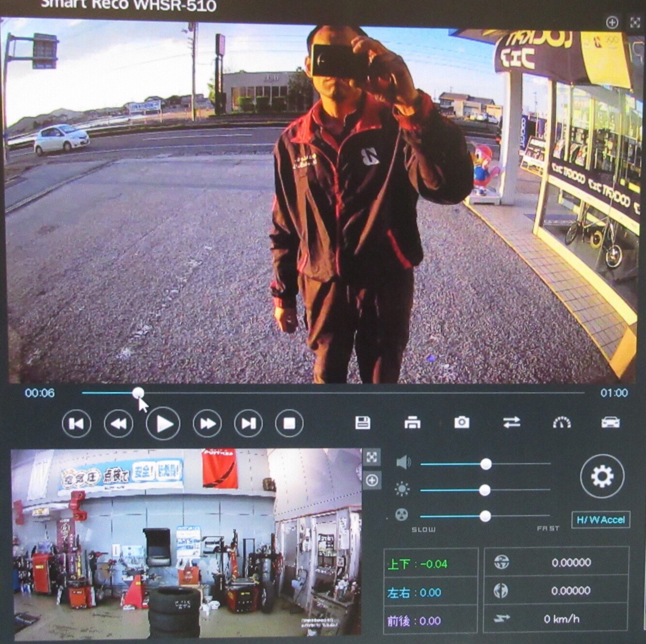Click the brightness slider handle
This screenshot has width=646, height=644.
[x=484, y=491]
